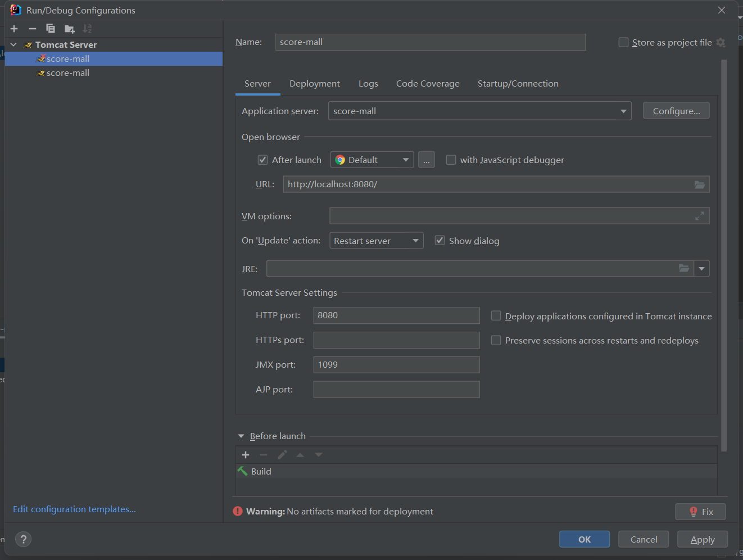The height and width of the screenshot is (560, 743).
Task: Enable Preserve sessions across restarts and redeploys
Action: (x=496, y=340)
